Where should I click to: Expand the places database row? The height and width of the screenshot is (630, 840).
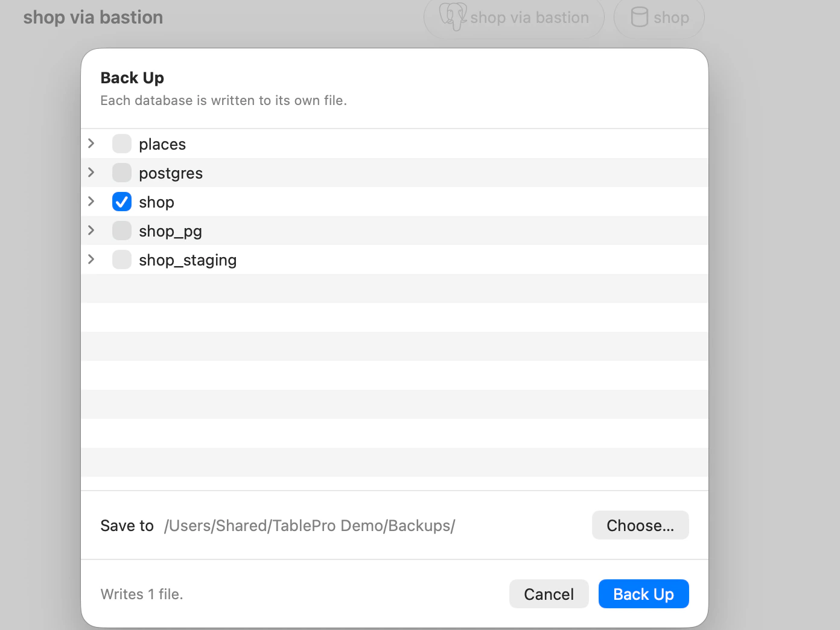pos(91,143)
